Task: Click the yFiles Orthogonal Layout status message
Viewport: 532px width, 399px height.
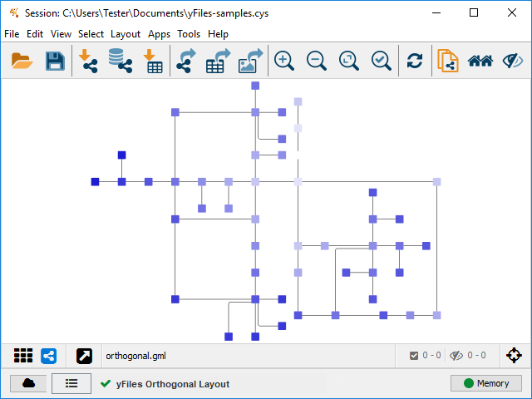Action: 173,384
